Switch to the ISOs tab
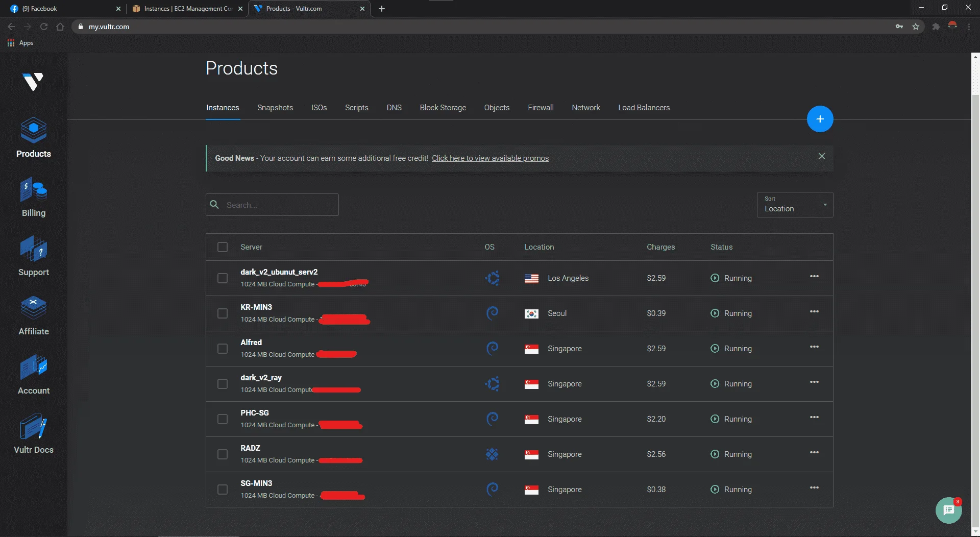 [319, 108]
